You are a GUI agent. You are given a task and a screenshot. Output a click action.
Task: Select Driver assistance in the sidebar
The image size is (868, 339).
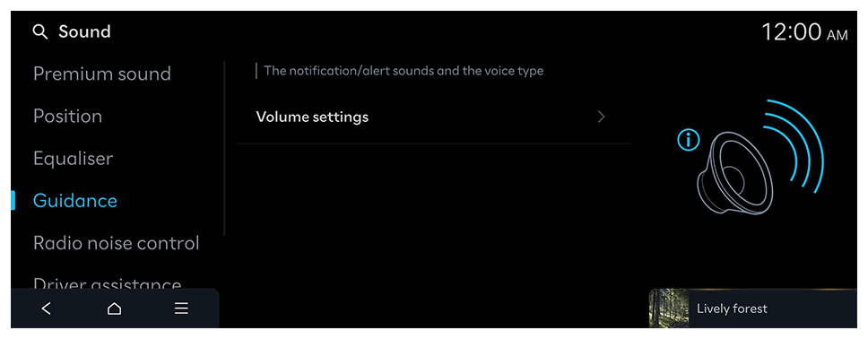point(108,284)
